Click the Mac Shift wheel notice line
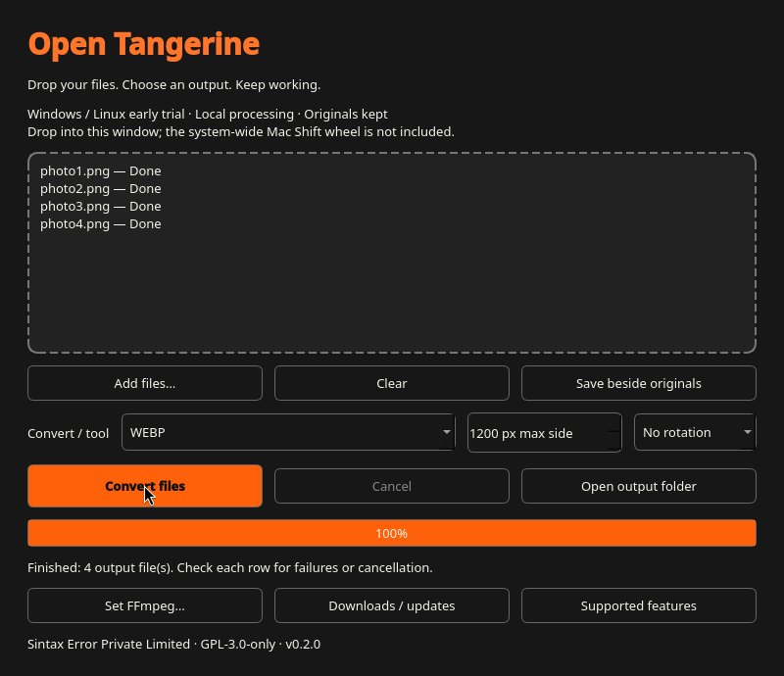The width and height of the screenshot is (784, 676). click(x=241, y=132)
